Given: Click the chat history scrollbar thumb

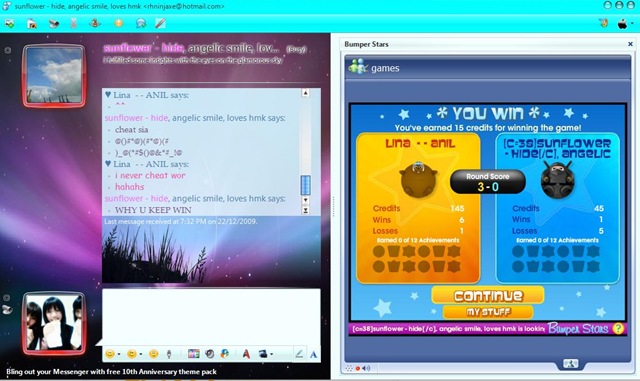Looking at the screenshot, I should 305,185.
